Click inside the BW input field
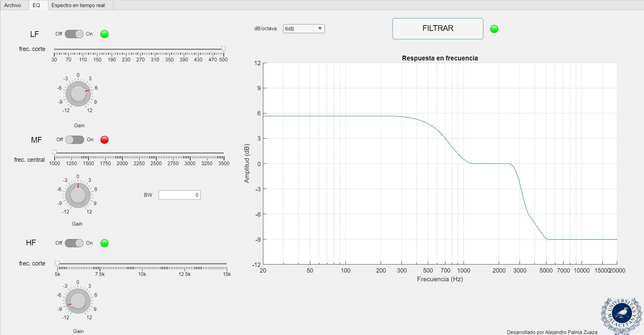 tap(179, 195)
